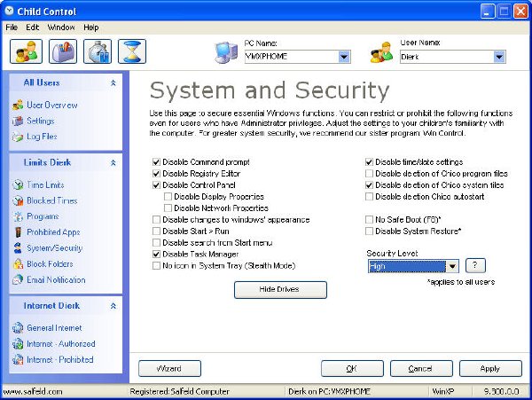This screenshot has height=400, width=532.
Task: Enable No icon in System Tray stealth mode
Action: tap(156, 266)
